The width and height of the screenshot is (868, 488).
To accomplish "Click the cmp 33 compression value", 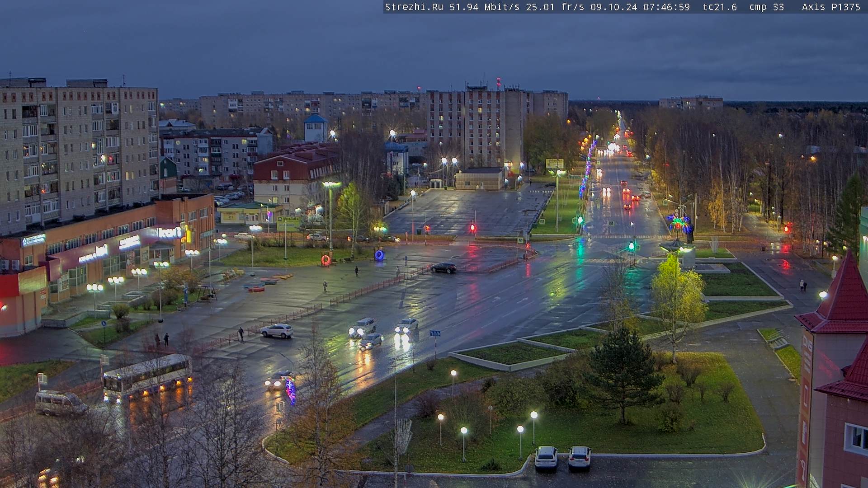I will click(x=766, y=7).
